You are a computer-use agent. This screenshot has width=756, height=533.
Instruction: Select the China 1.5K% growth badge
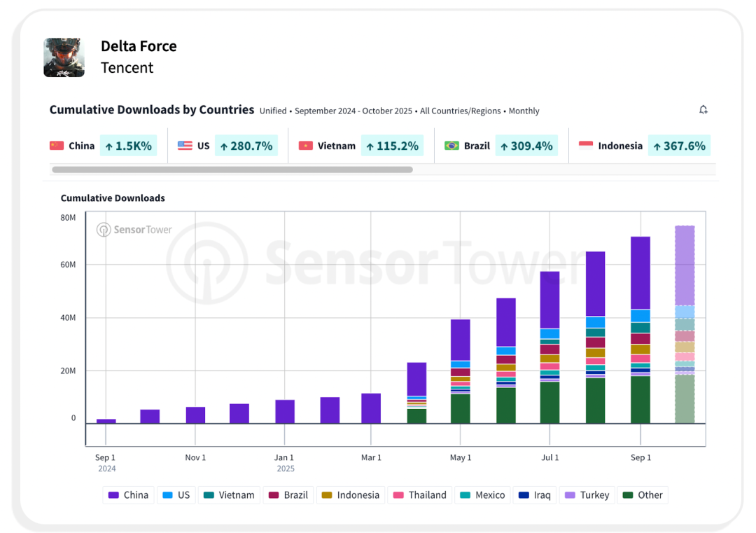pyautogui.click(x=128, y=146)
